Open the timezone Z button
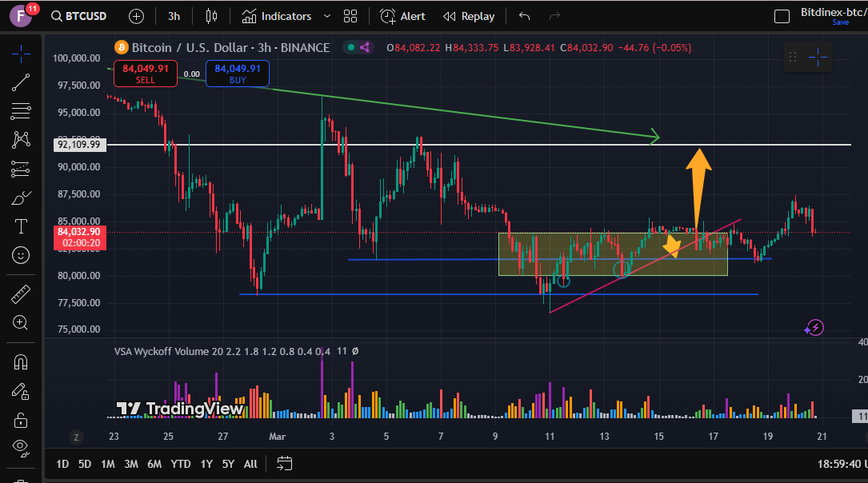868x483 pixels. point(76,437)
